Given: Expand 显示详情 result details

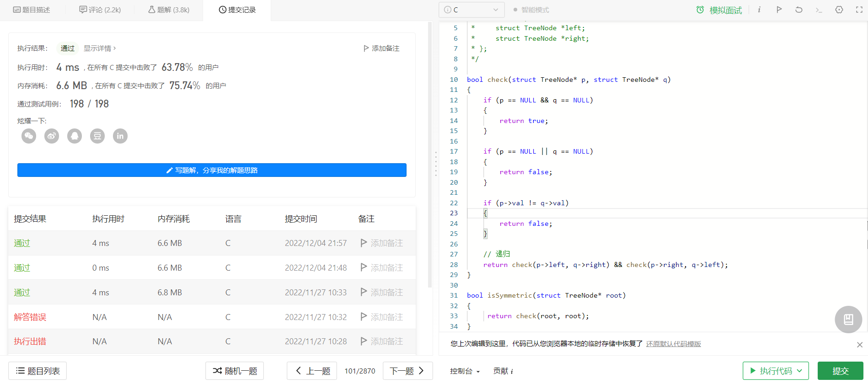Looking at the screenshot, I should click(x=100, y=48).
